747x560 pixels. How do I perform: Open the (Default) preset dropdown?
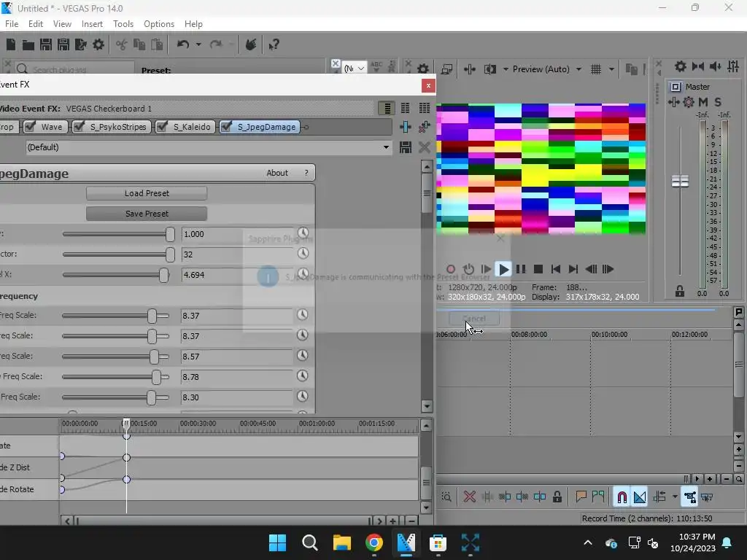coord(386,147)
